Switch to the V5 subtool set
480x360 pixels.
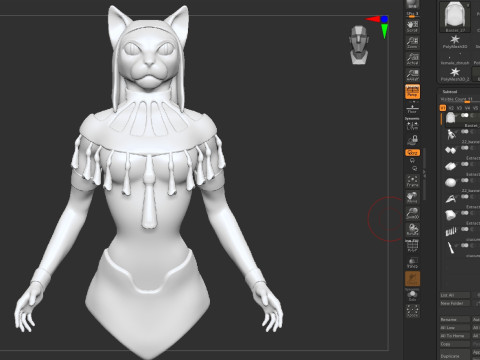475,108
